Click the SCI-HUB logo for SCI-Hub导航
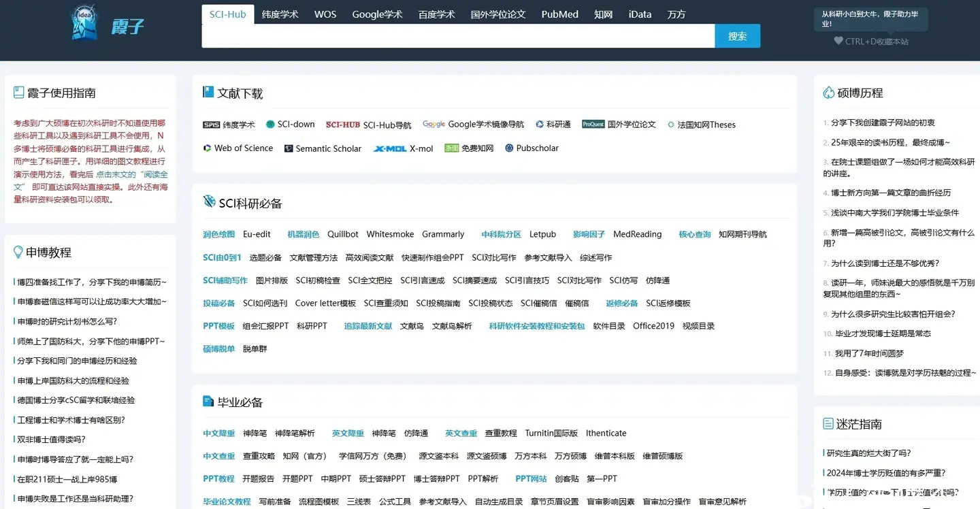The image size is (980, 509). click(x=342, y=125)
